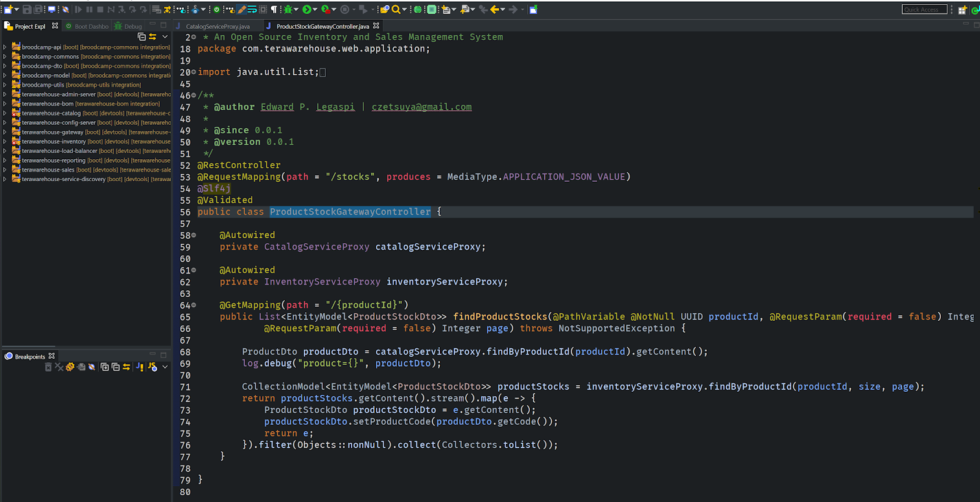Viewport: 980px width, 502px height.
Task: Open the back navigation history dropdown
Action: 503,9
